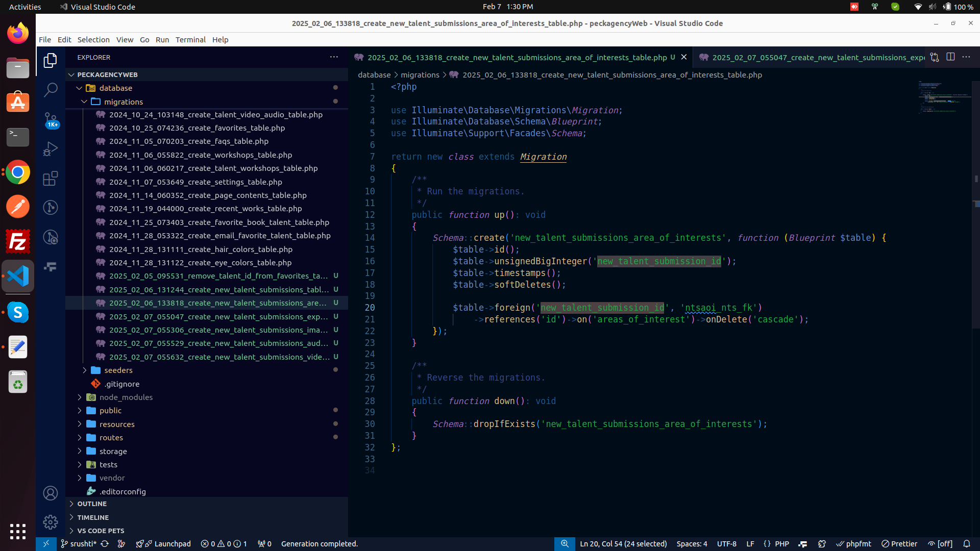Screen dimensions: 980x551
Task: Open 2024_11_05_070203_create_faqs_table.php file
Action: (x=188, y=141)
